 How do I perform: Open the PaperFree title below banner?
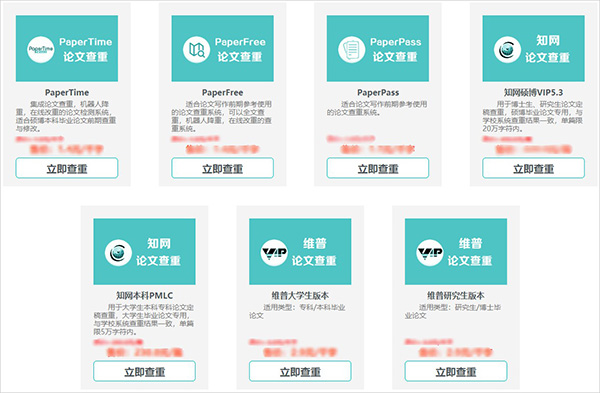(222, 93)
